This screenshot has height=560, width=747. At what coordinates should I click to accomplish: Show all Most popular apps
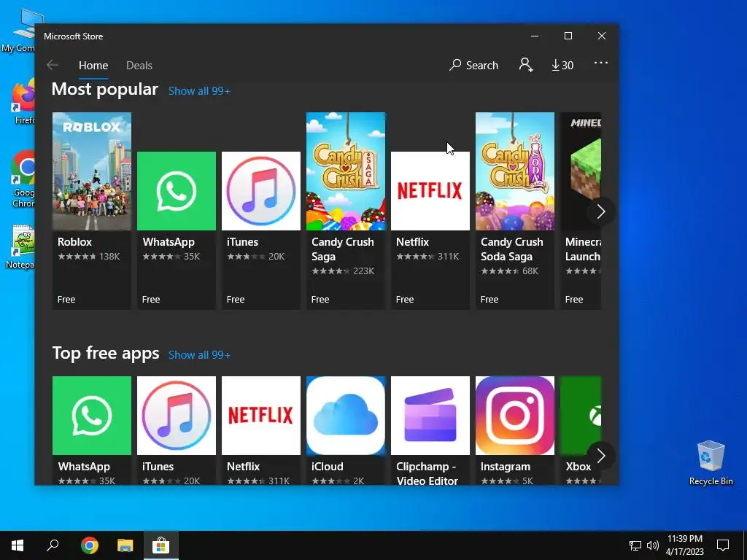click(199, 91)
